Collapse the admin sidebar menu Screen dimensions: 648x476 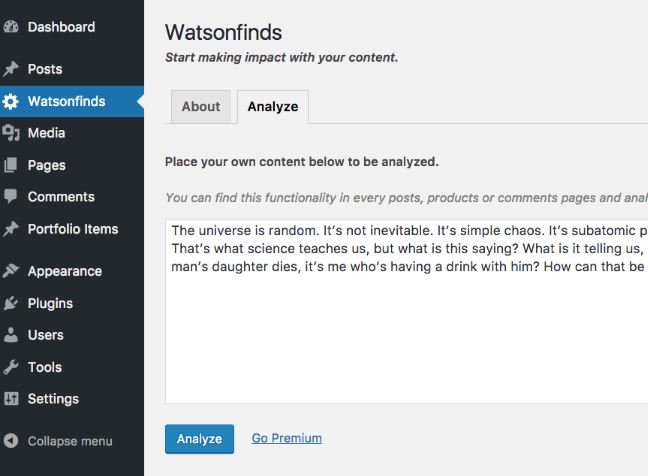(x=58, y=441)
